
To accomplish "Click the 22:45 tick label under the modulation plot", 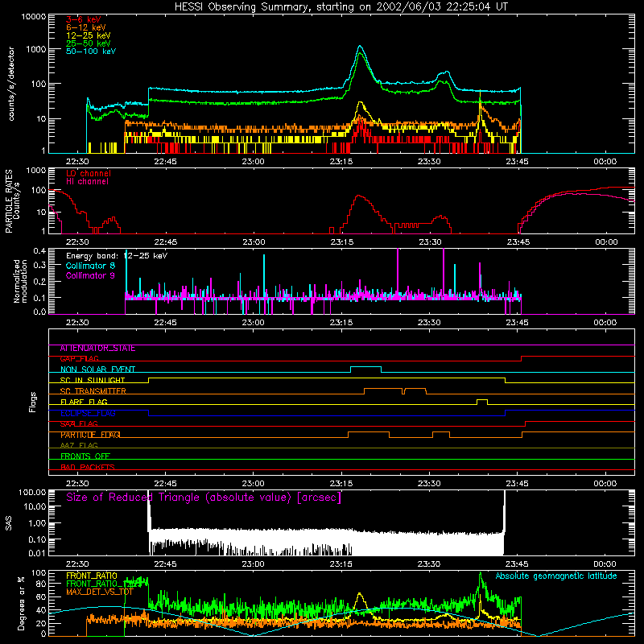I will [165, 323].
